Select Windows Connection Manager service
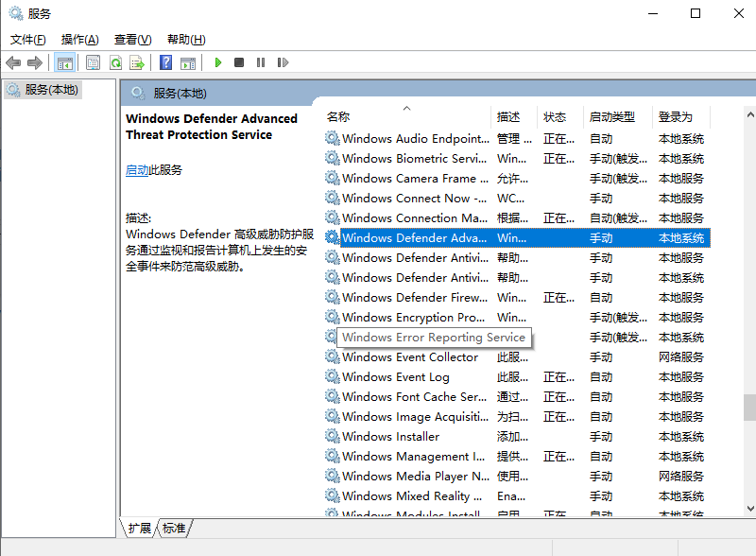Screen dimensions: 756x556 pyautogui.click(x=517, y=217)
